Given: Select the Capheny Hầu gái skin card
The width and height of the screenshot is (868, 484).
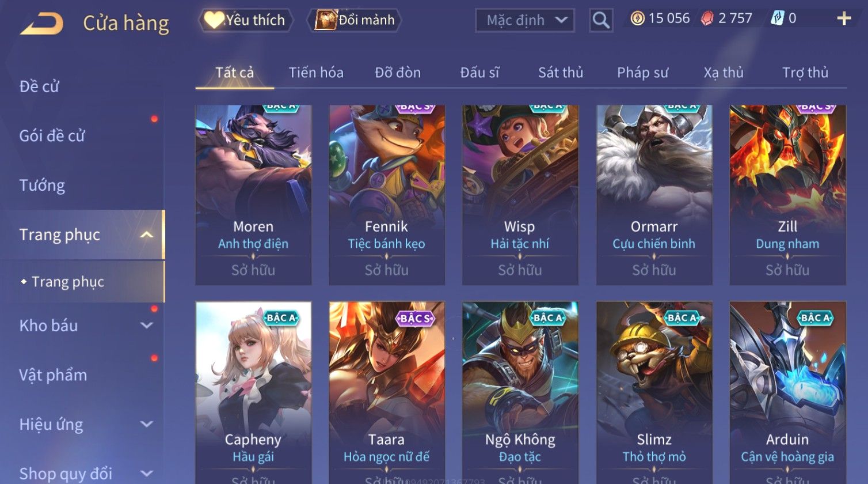Looking at the screenshot, I should [253, 392].
